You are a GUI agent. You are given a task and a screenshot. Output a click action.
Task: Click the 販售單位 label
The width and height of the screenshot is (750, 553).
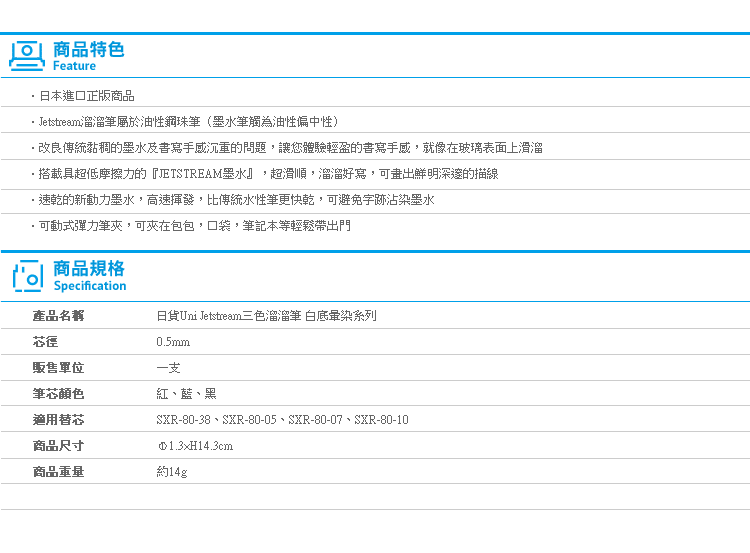pos(58,368)
